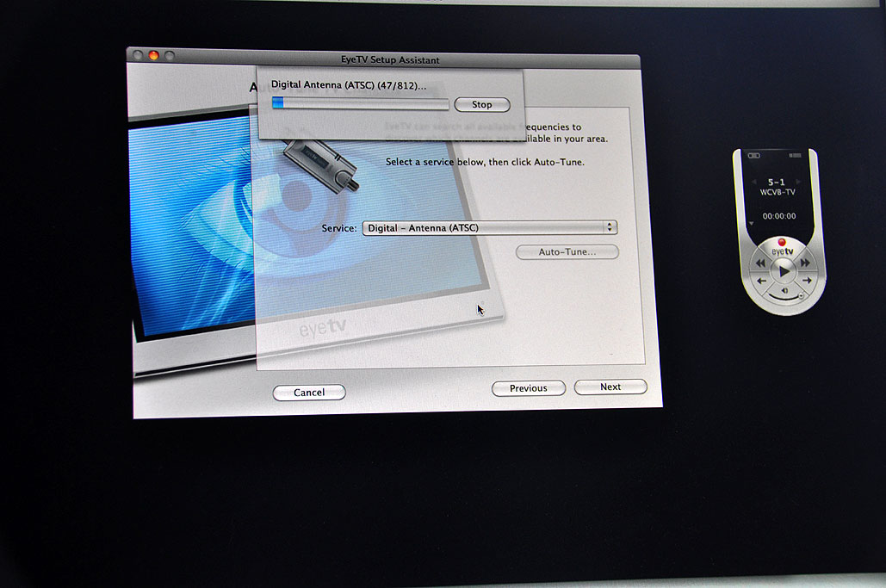The image size is (886, 588).
Task: Click the red record button on the remote
Action: tap(782, 242)
